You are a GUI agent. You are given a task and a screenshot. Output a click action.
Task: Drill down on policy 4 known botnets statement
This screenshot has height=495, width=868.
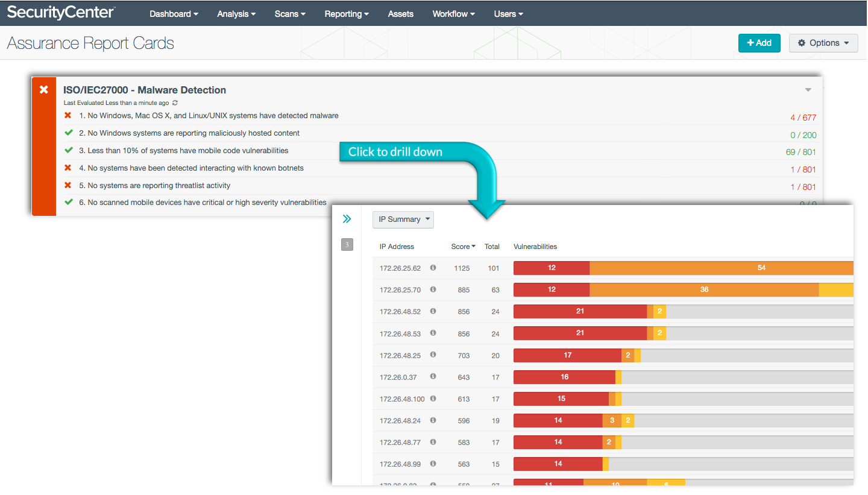point(191,168)
